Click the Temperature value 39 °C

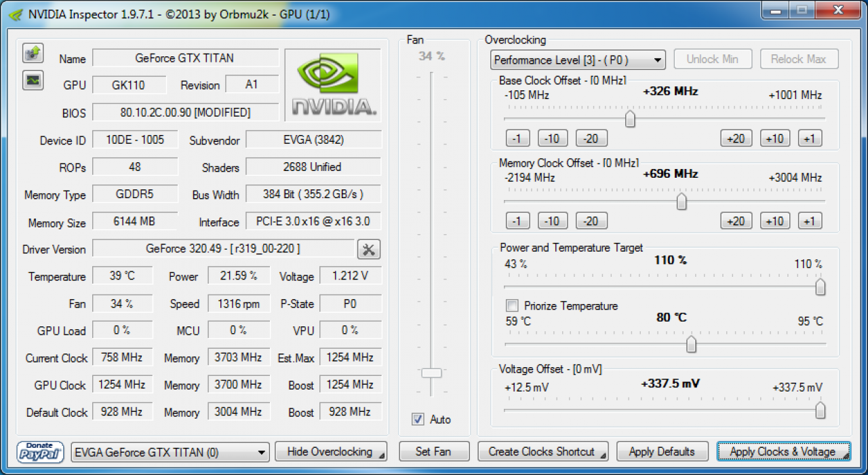pos(122,275)
